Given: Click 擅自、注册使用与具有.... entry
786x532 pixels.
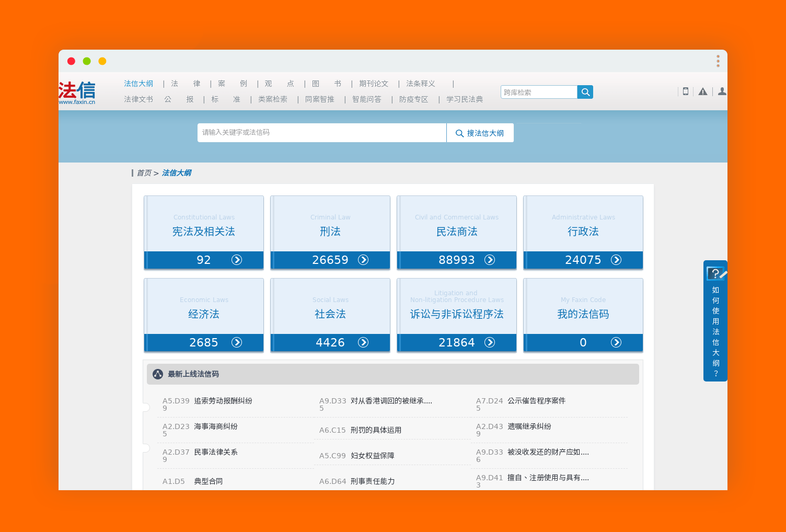Looking at the screenshot, I should (x=548, y=478).
